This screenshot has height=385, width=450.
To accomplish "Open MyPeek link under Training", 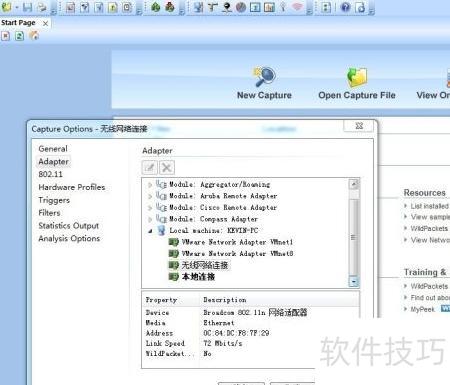I will (423, 309).
